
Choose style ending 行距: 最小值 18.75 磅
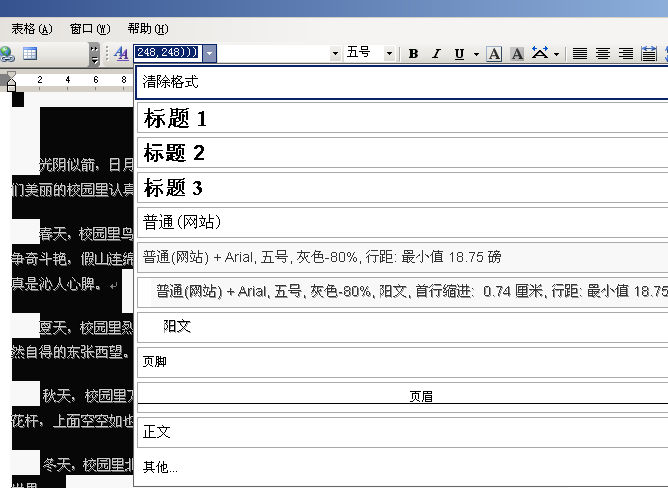[x=403, y=257]
